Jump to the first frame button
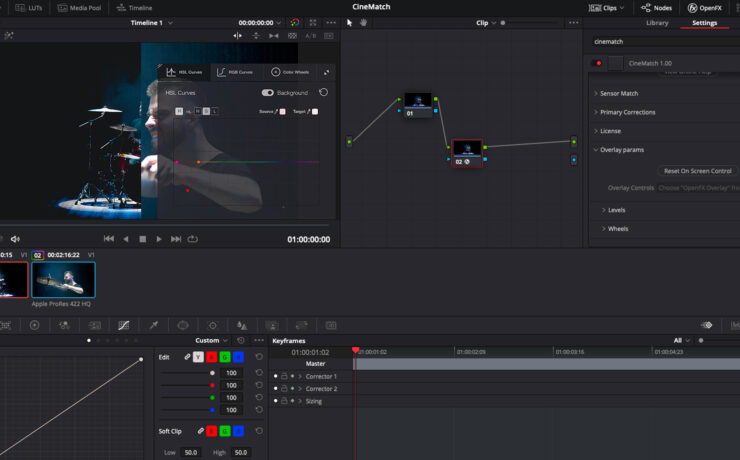The height and width of the screenshot is (460, 740). [109, 239]
